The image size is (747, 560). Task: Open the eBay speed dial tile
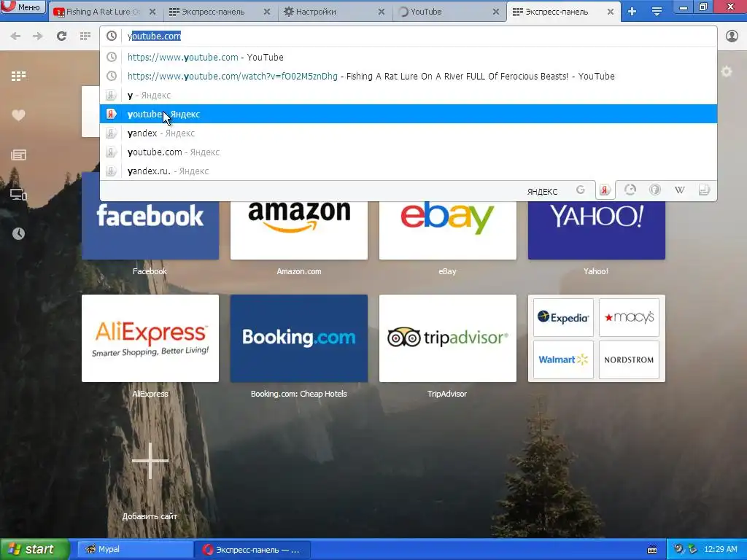pos(448,230)
